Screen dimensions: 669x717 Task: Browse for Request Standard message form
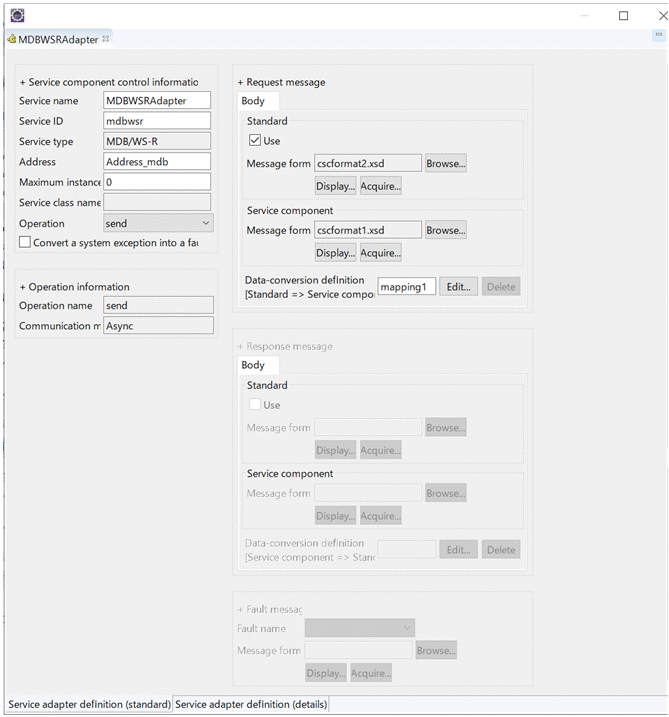pyautogui.click(x=446, y=163)
